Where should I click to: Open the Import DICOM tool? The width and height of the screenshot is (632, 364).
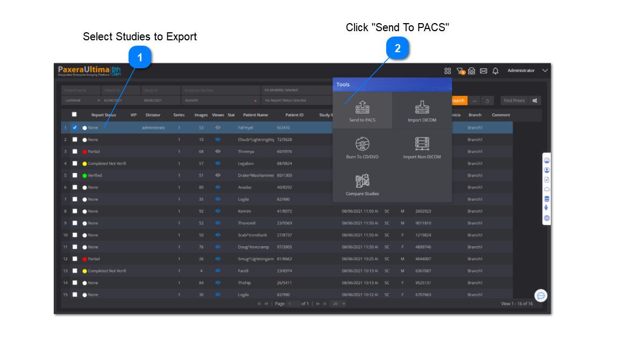point(422,110)
